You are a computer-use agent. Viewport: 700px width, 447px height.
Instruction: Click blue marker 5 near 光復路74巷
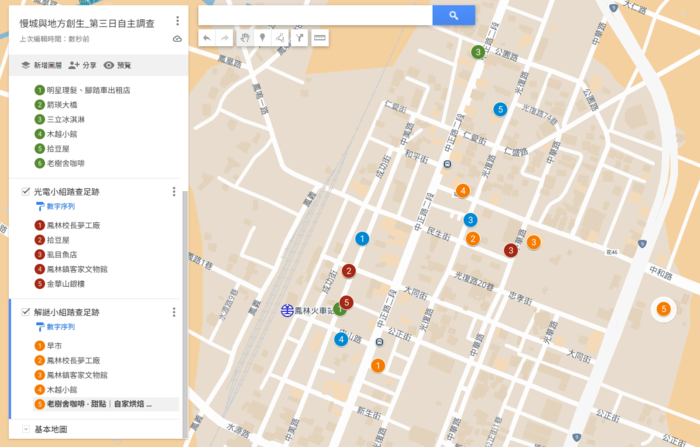point(500,109)
